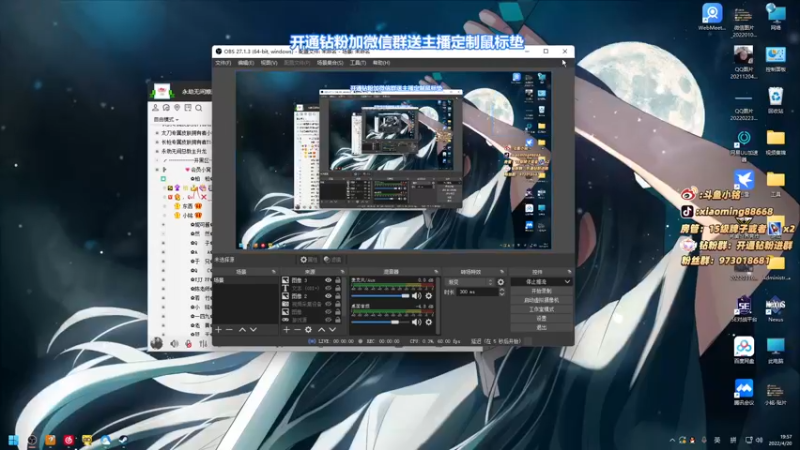This screenshot has height=450, width=800.
Task: Open the 场景集合(S) menu
Action: coord(330,63)
